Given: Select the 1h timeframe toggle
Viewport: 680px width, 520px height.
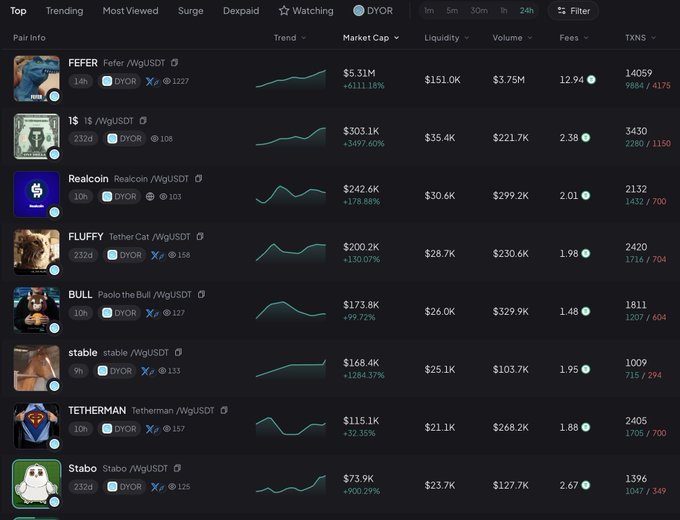Looking at the screenshot, I should click(x=504, y=10).
